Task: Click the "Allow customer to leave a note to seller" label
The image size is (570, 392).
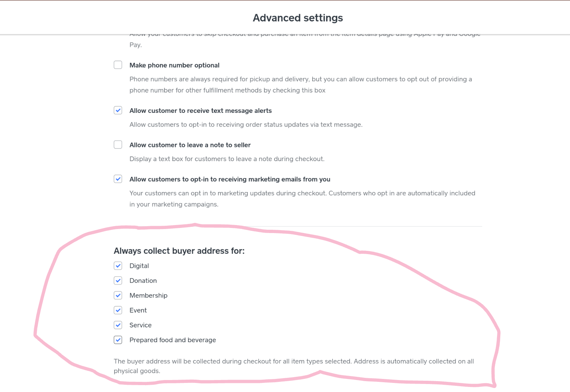Action: coord(190,145)
